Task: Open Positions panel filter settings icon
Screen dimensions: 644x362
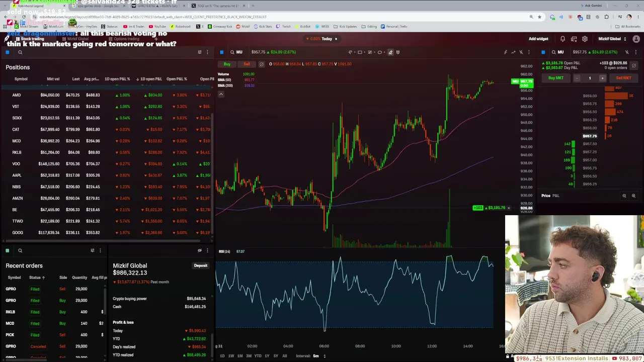Action: [x=200, y=52]
